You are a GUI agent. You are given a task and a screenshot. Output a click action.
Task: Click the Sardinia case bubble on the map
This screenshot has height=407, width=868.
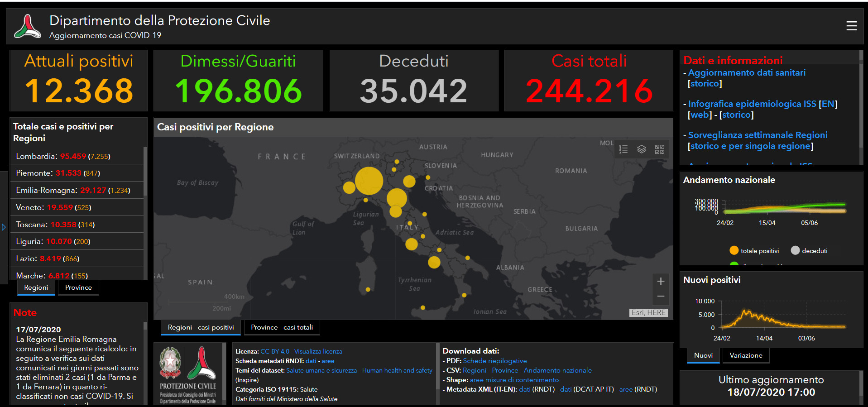coord(368,289)
